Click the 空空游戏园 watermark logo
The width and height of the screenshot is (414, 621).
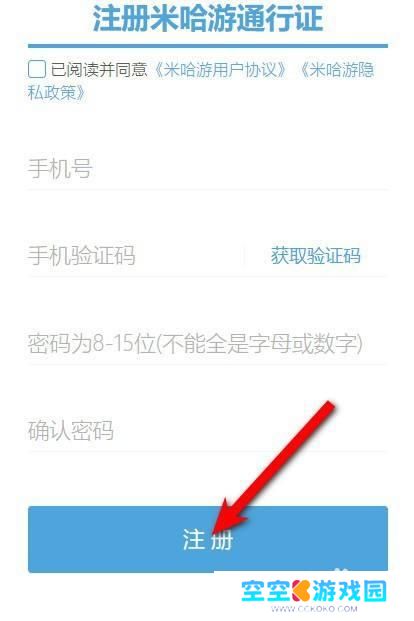[x=314, y=592]
